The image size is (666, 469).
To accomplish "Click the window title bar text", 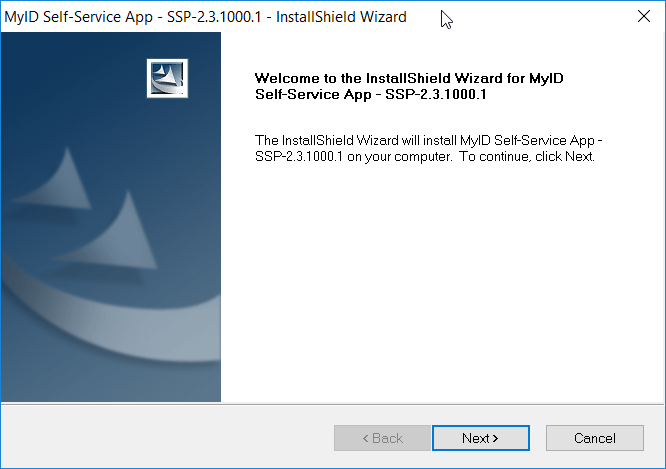I will [x=205, y=17].
